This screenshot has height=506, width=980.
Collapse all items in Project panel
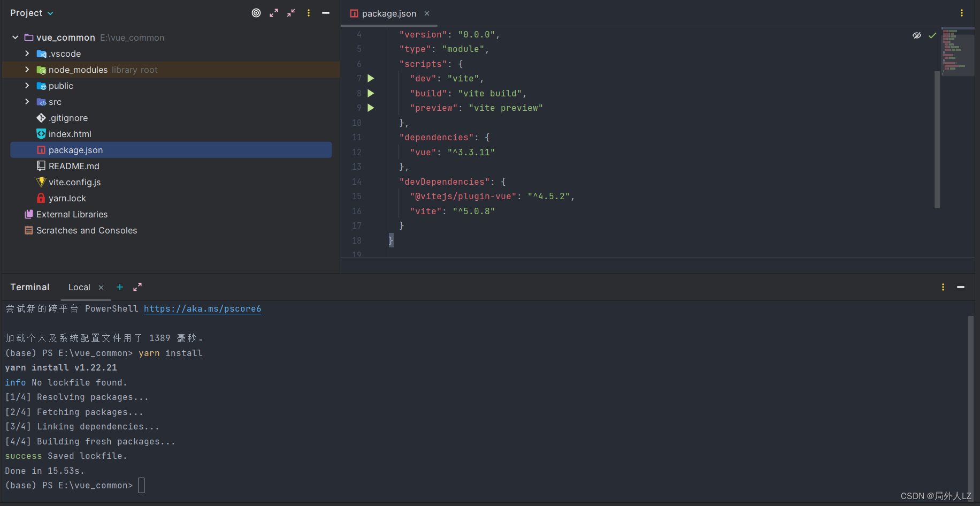[x=291, y=13]
